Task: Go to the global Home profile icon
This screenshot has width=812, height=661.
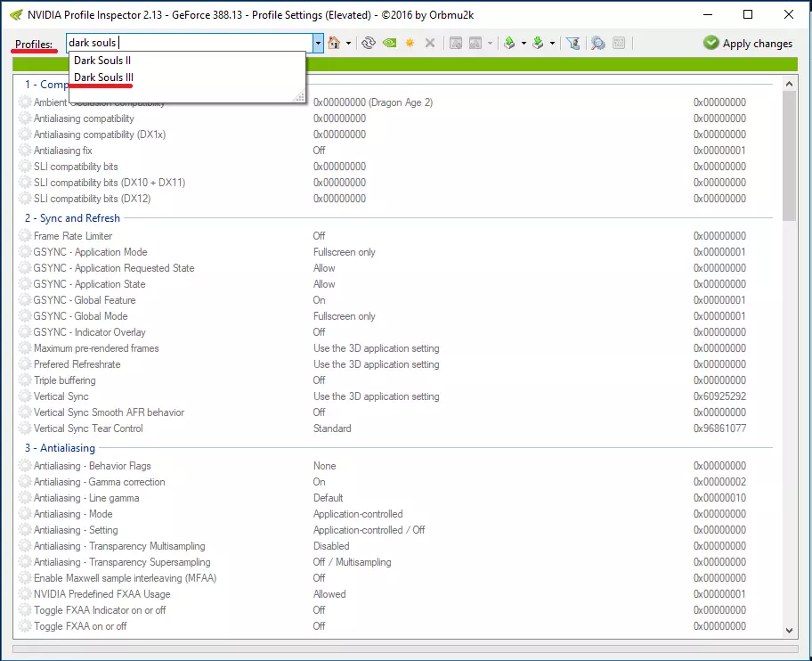Action: coord(334,43)
